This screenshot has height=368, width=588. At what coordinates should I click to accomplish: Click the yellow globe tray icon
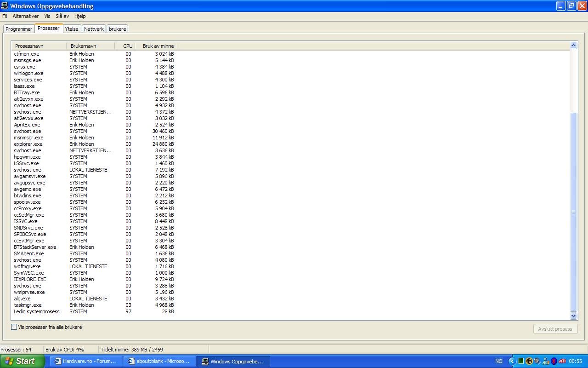pos(529,361)
